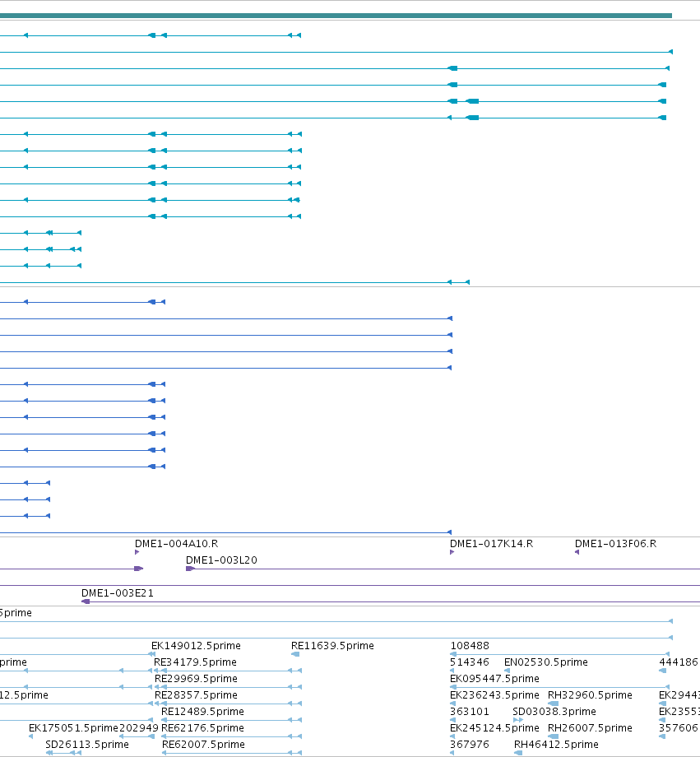Open the EN02530.5prime EST label

pyautogui.click(x=546, y=662)
